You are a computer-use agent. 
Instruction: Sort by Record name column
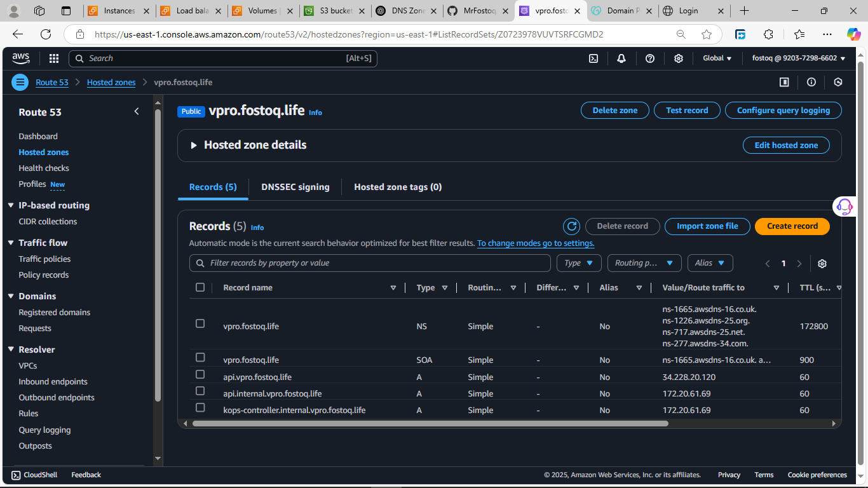pyautogui.click(x=393, y=288)
